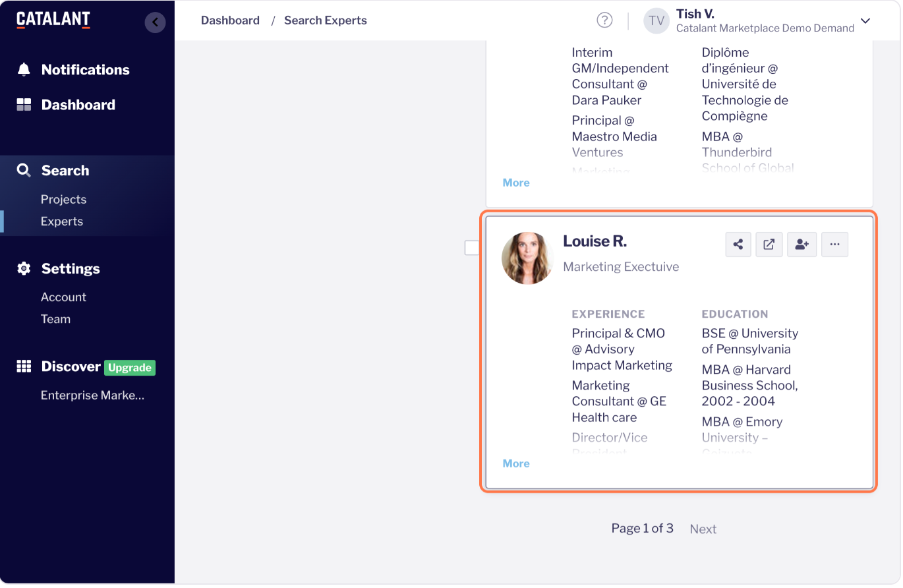Open the help question mark icon
Screen dimensions: 903x588
[x=604, y=20]
